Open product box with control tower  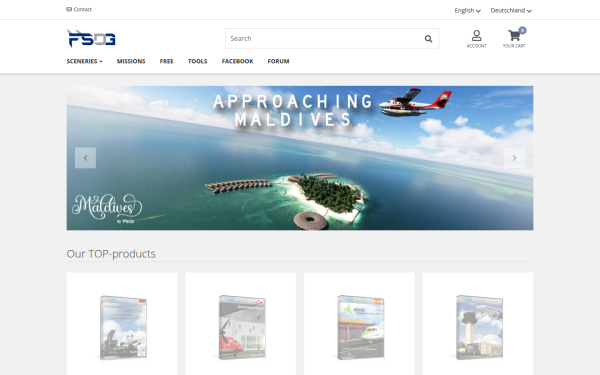click(479, 328)
